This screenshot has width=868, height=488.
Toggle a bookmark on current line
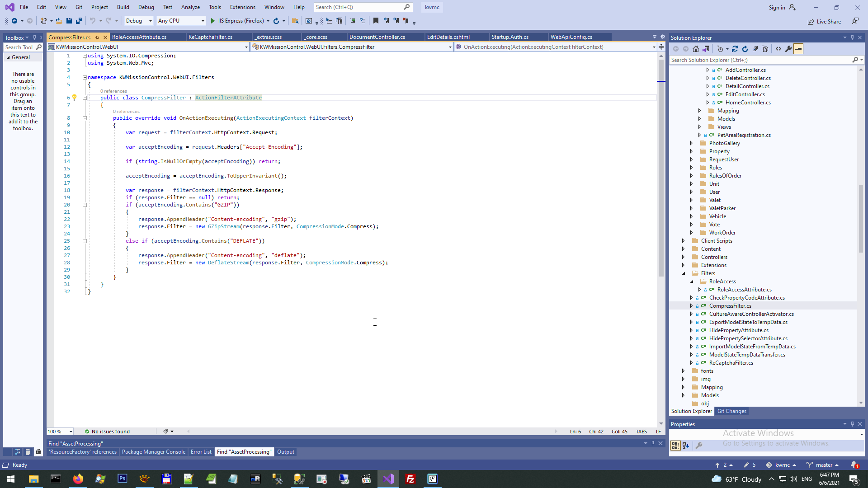point(376,21)
